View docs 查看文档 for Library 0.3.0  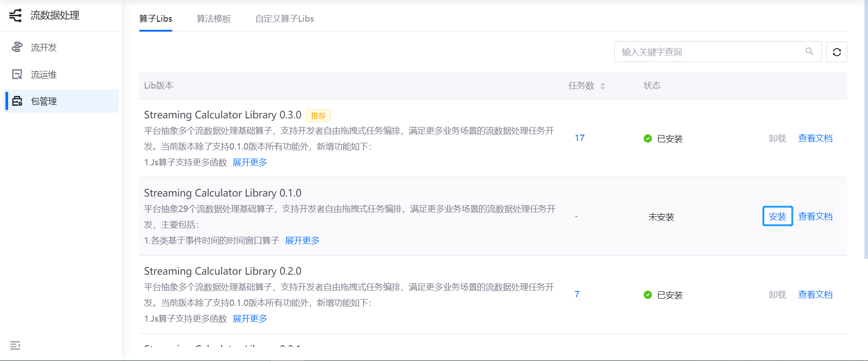[815, 138]
